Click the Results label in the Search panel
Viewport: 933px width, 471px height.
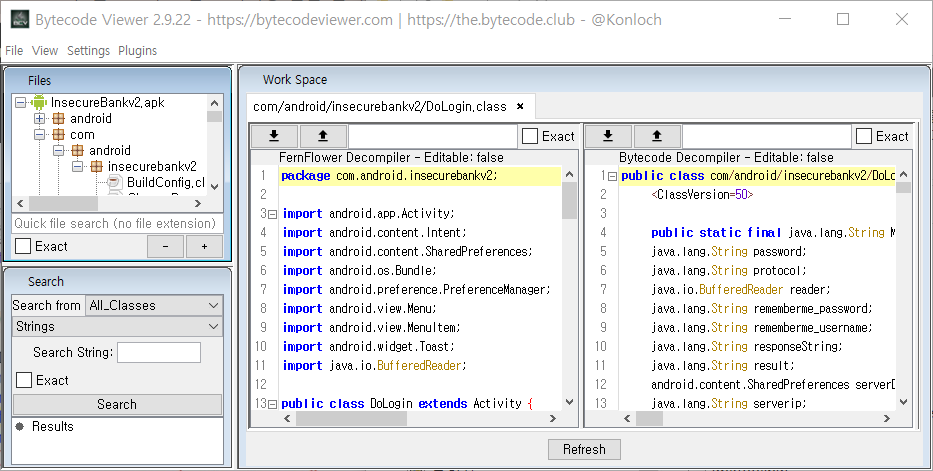pos(52,426)
